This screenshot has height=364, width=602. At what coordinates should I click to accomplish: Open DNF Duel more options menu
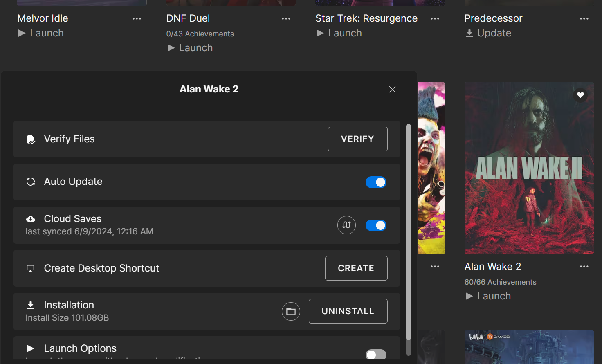(x=286, y=19)
